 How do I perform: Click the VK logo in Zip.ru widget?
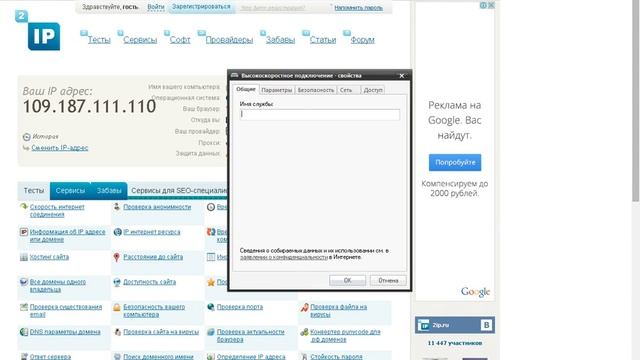point(486,325)
